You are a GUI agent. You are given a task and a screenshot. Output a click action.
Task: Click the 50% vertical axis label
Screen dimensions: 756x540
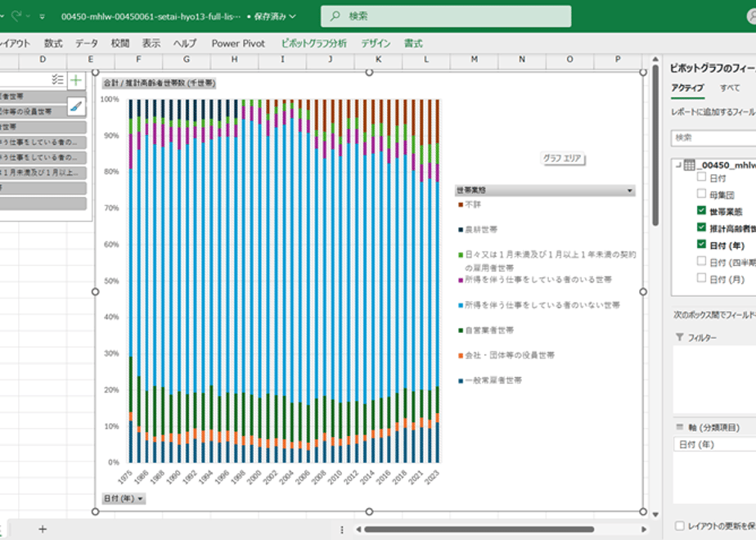[111, 281]
